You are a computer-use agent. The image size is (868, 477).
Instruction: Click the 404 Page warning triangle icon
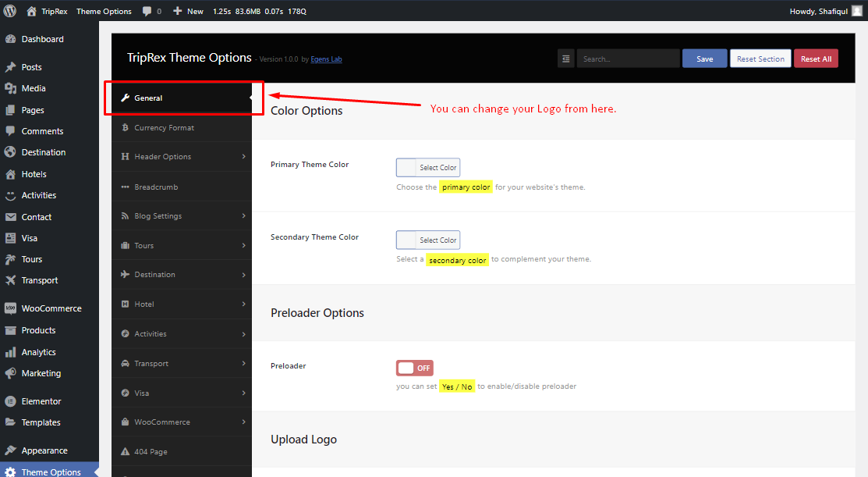pos(125,451)
